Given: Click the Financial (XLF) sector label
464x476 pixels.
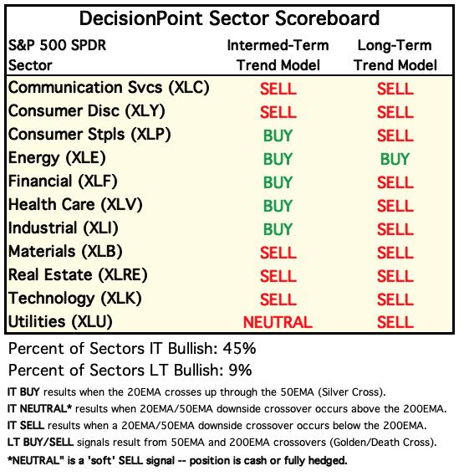Looking at the screenshot, I should point(63,182).
